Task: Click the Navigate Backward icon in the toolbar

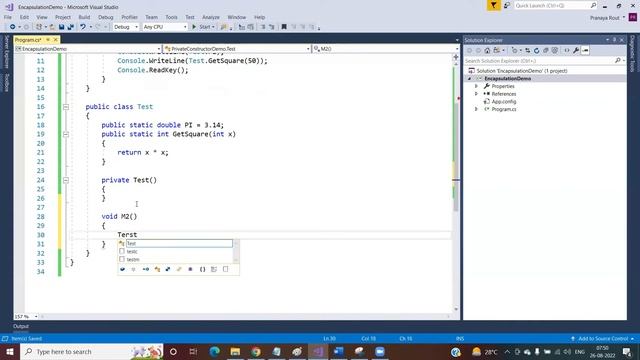Action: (x=13, y=27)
